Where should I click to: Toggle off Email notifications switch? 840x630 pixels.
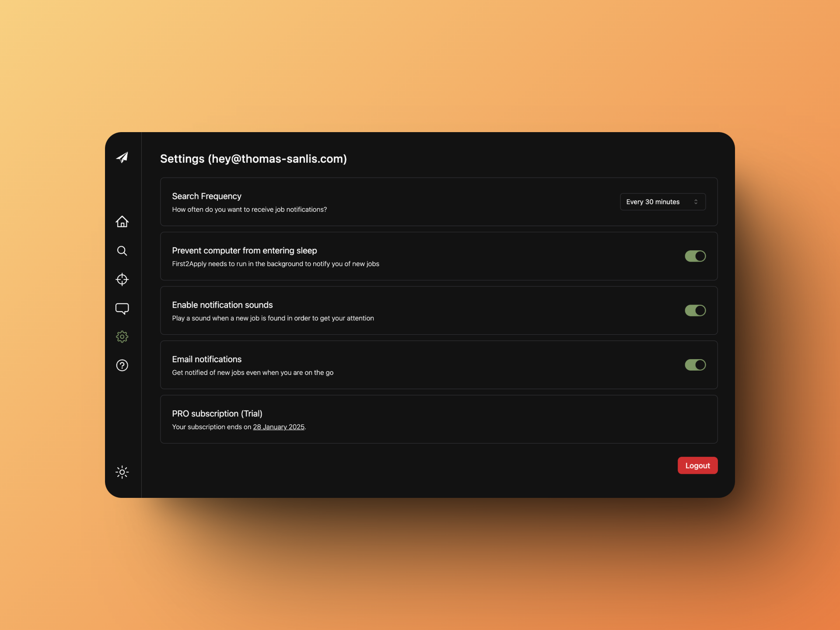(695, 364)
